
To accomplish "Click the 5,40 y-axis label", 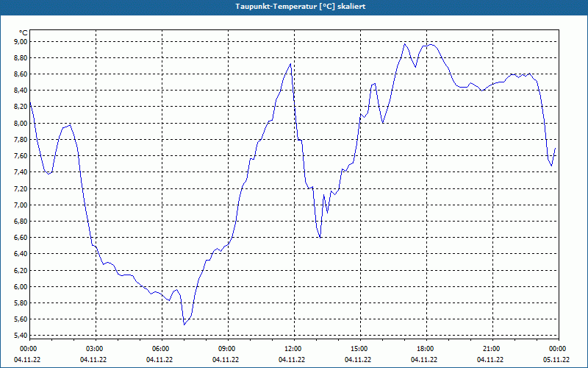I will (21, 336).
